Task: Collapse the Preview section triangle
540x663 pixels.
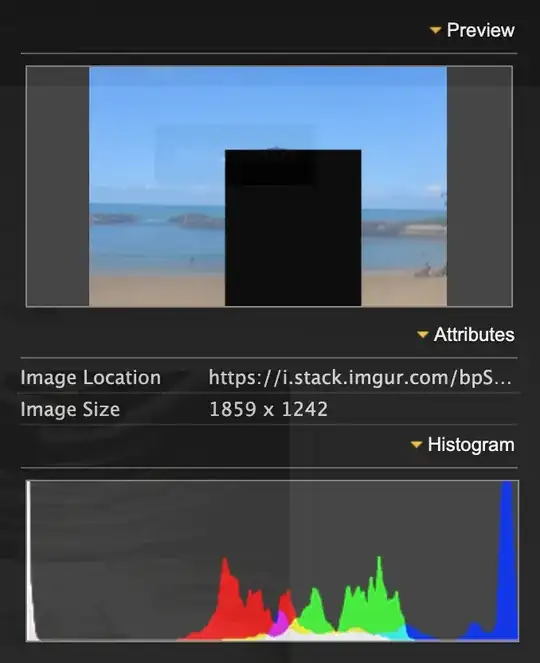Action: coord(435,30)
